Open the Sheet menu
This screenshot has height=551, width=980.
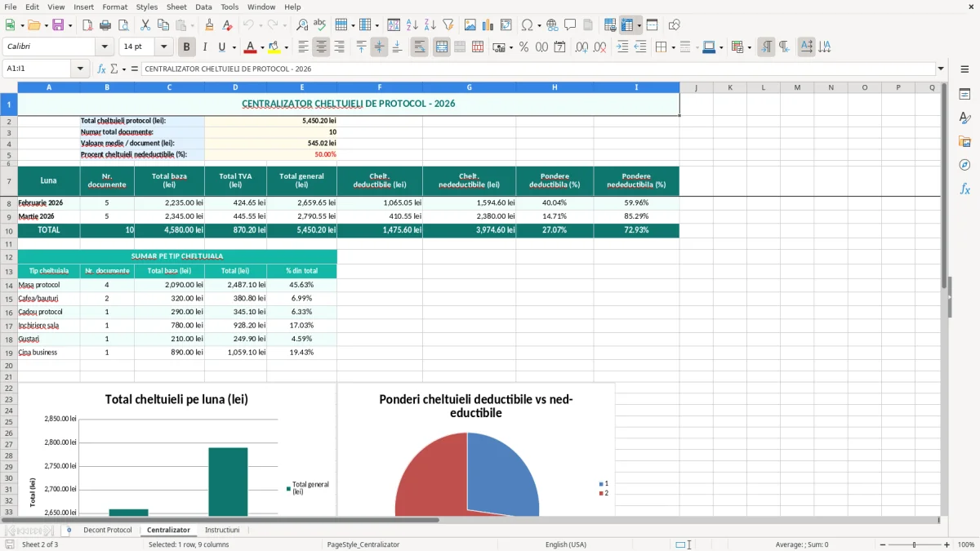pos(176,7)
